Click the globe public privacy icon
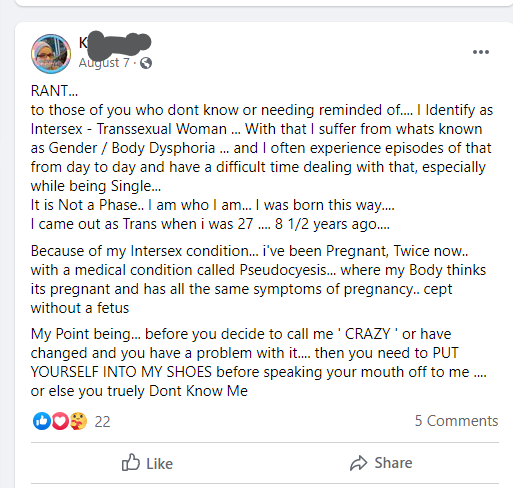The height and width of the screenshot is (488, 513). 146,63
